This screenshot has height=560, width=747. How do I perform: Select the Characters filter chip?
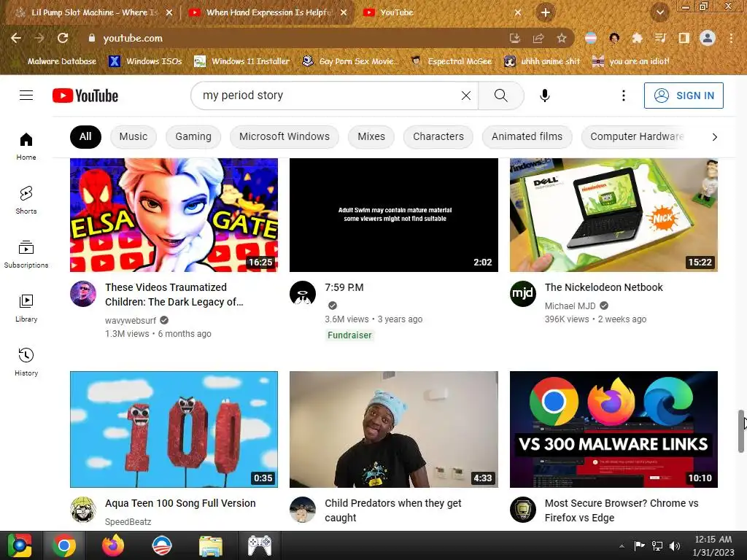[x=438, y=136]
